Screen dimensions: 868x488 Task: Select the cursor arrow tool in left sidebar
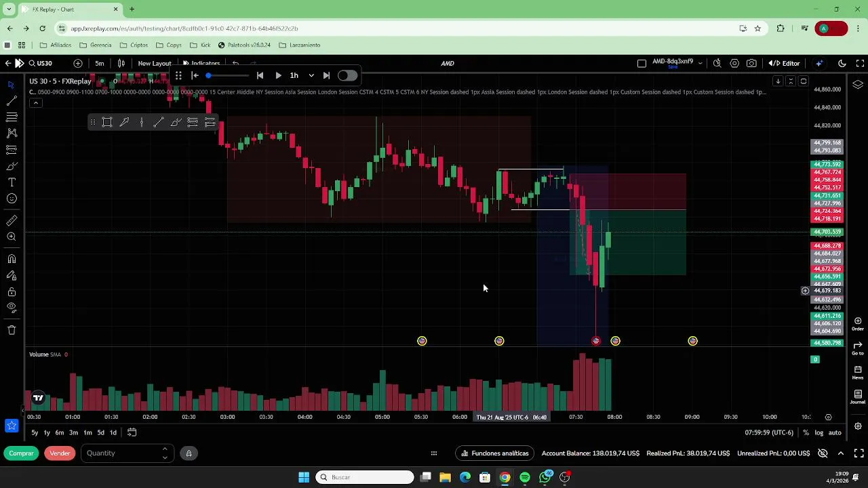coord(12,85)
